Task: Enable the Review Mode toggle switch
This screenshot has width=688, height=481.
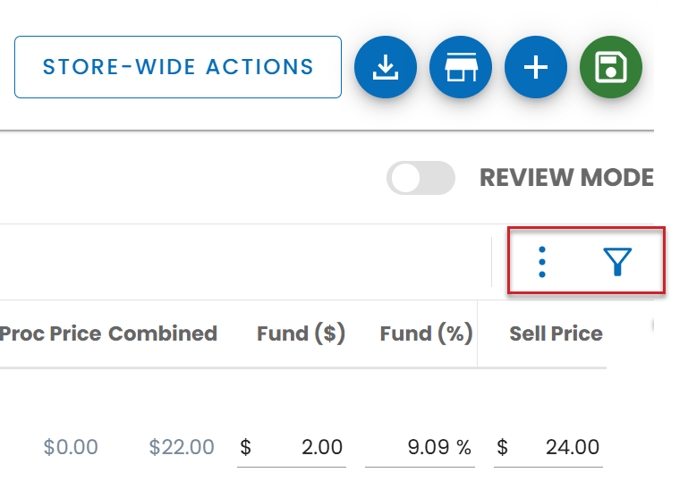Action: (x=421, y=179)
